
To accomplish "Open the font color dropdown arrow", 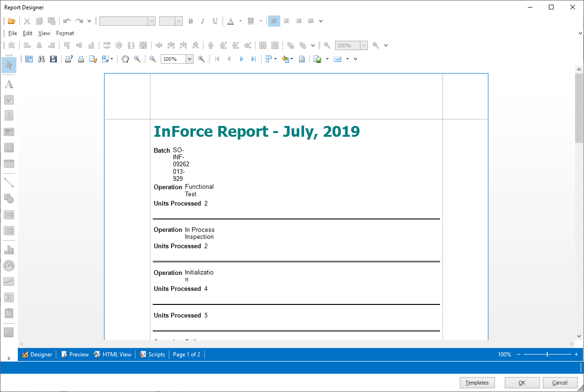I will 240,21.
